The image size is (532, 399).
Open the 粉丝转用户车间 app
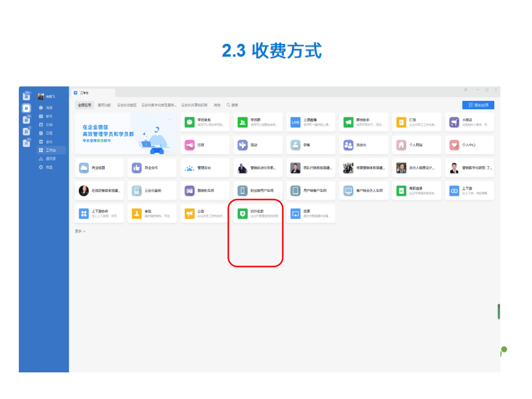point(258,191)
